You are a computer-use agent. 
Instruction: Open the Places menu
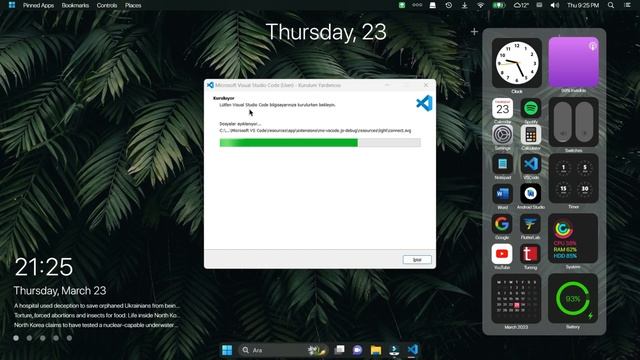pyautogui.click(x=133, y=5)
